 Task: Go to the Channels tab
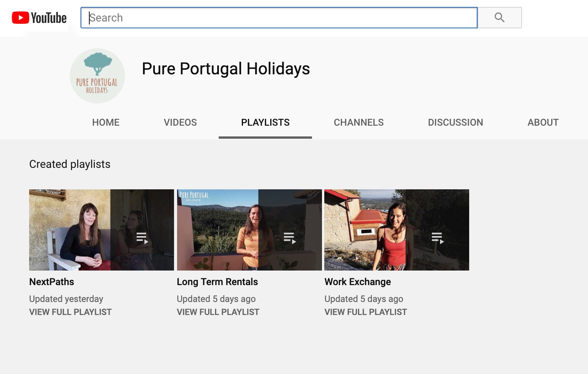(x=359, y=123)
